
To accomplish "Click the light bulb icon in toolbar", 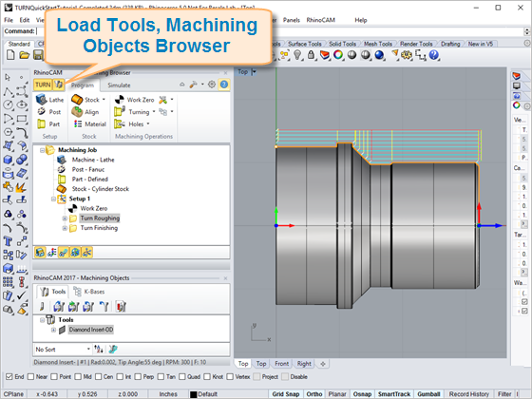I will pos(297,55).
